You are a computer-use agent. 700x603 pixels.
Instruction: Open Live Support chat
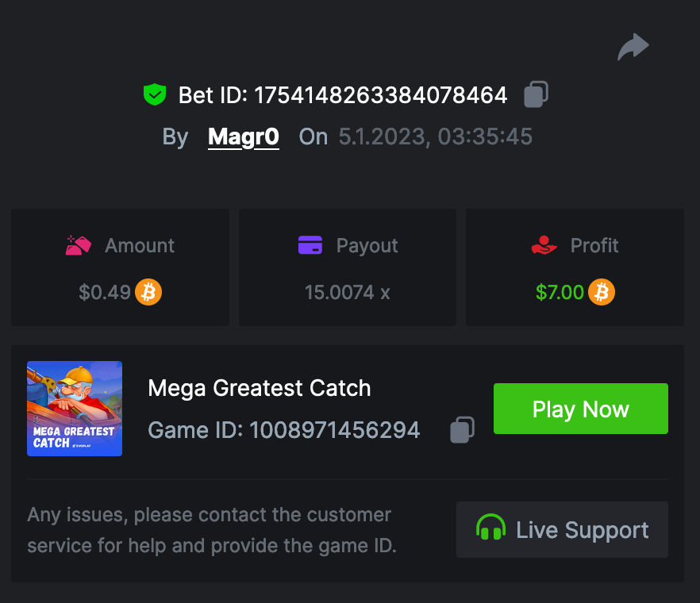pyautogui.click(x=562, y=529)
